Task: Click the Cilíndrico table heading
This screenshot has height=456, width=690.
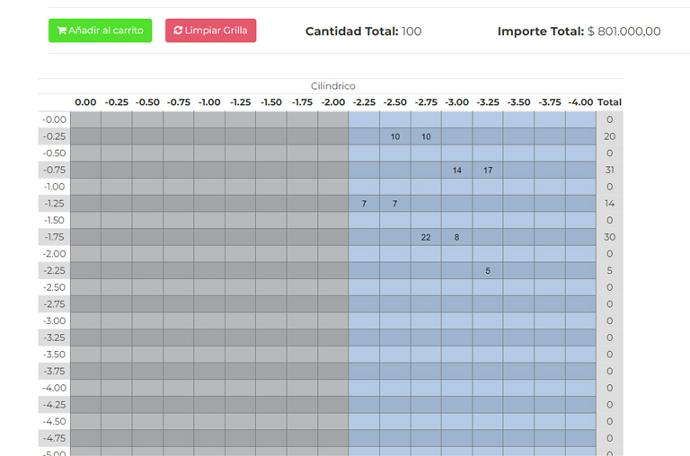Action: click(333, 86)
